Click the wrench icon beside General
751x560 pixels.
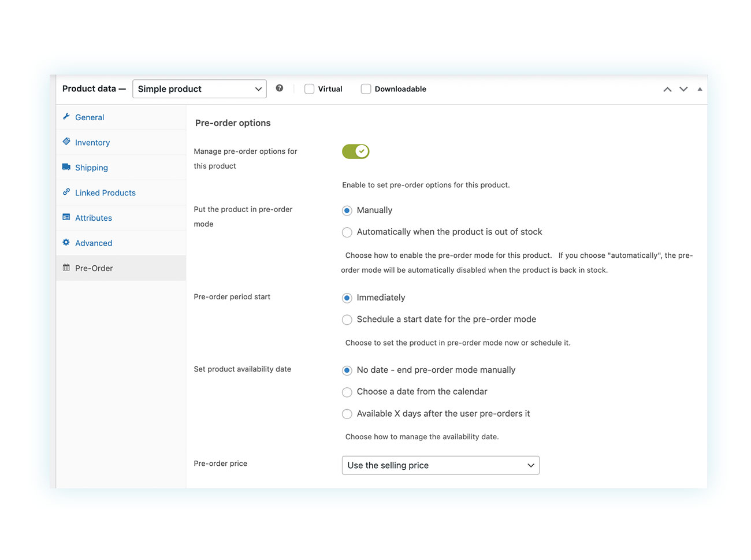66,117
